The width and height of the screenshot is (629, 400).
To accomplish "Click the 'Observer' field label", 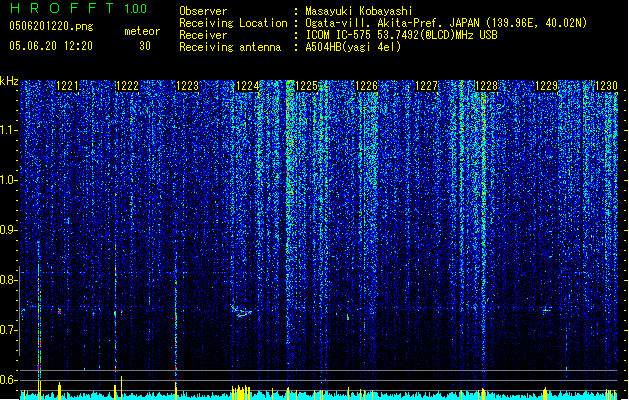I will [x=203, y=11].
